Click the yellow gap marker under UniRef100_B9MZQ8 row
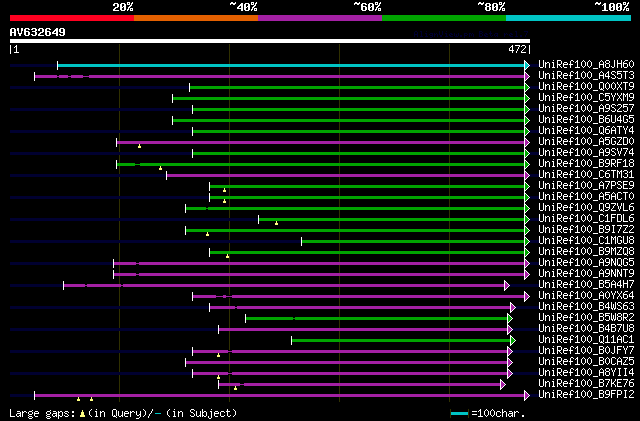 227,256
